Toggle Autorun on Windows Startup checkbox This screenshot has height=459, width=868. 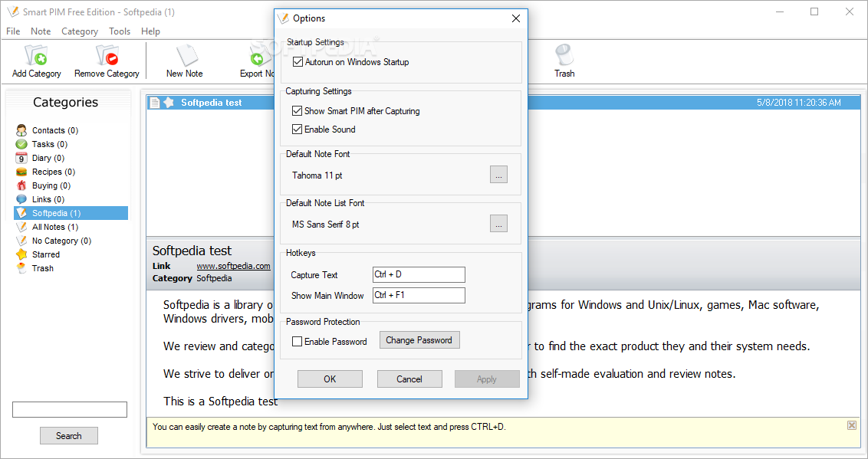click(x=298, y=62)
